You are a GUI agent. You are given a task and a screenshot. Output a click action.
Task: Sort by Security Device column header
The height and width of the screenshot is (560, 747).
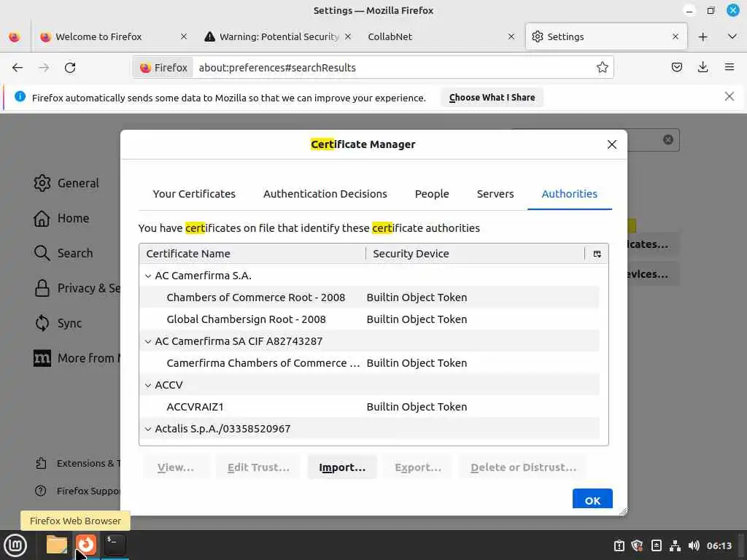pos(476,254)
